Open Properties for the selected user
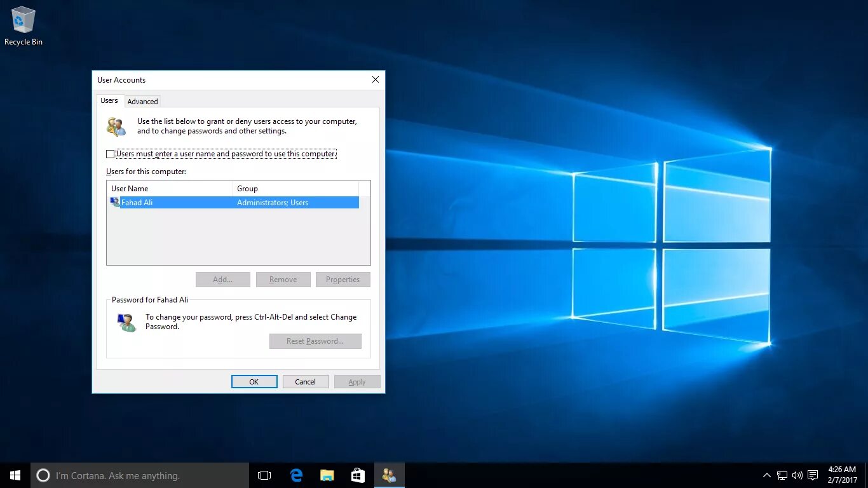This screenshot has width=868, height=488. [343, 280]
